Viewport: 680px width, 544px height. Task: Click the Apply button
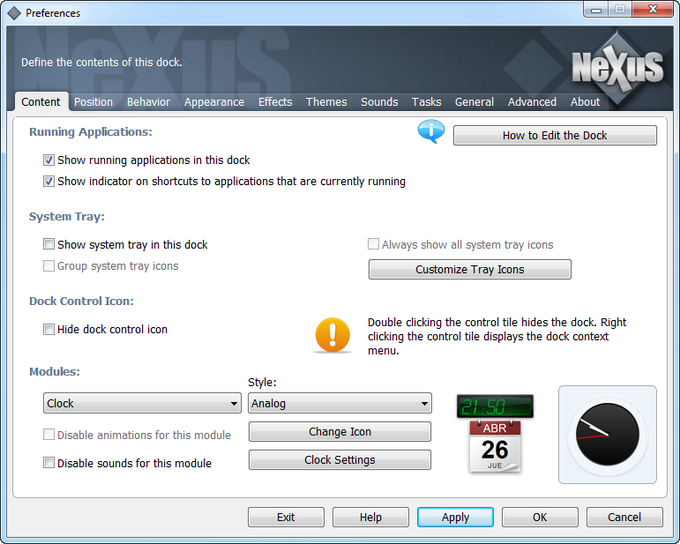(455, 517)
